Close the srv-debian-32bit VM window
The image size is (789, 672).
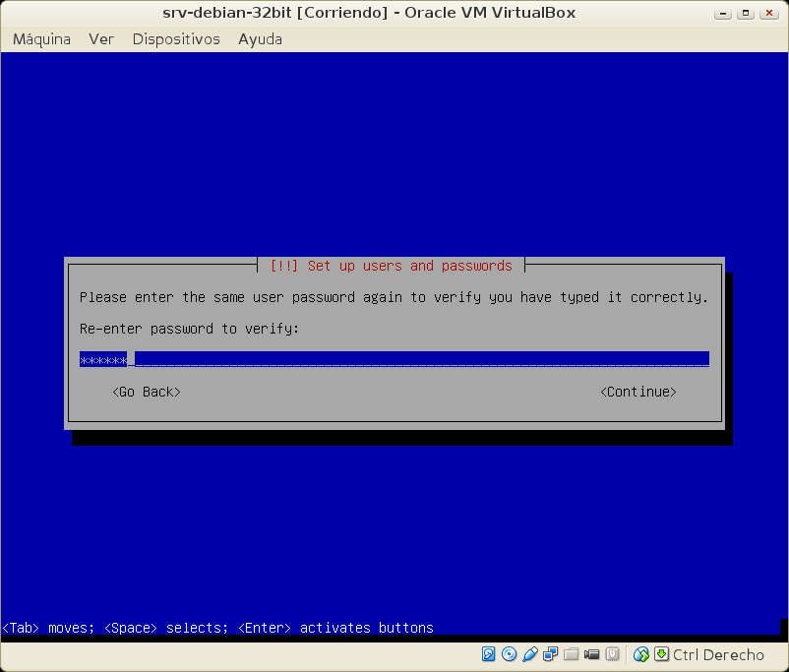[769, 13]
